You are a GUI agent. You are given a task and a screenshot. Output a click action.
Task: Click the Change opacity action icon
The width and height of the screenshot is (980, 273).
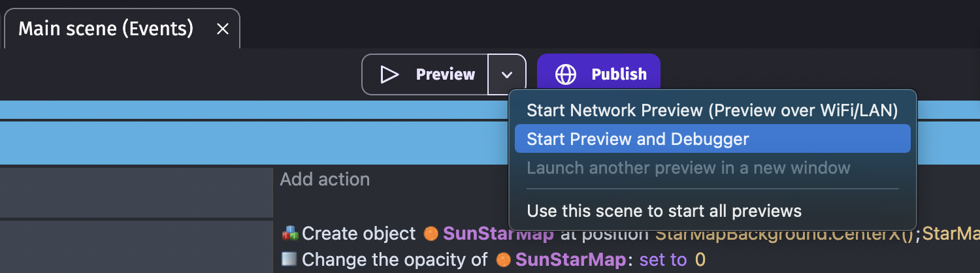click(x=289, y=259)
